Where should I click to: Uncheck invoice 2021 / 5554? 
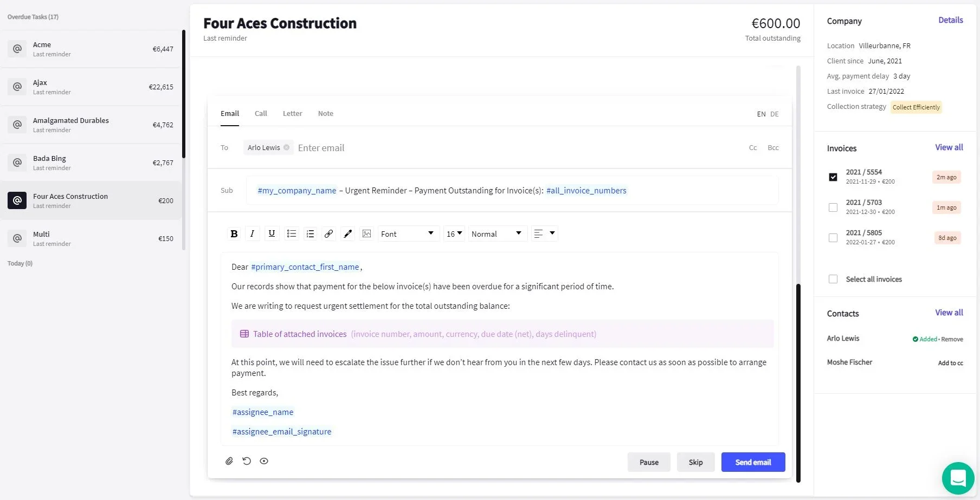click(833, 177)
